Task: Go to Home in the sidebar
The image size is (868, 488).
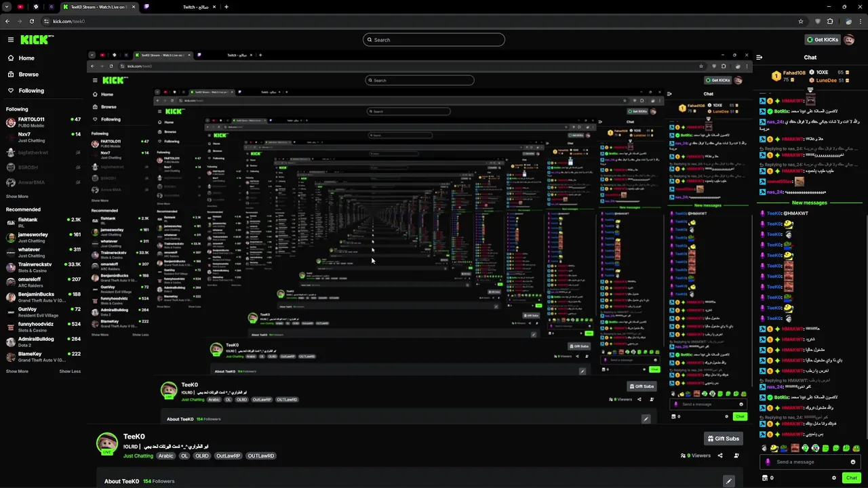Action: 26,58
